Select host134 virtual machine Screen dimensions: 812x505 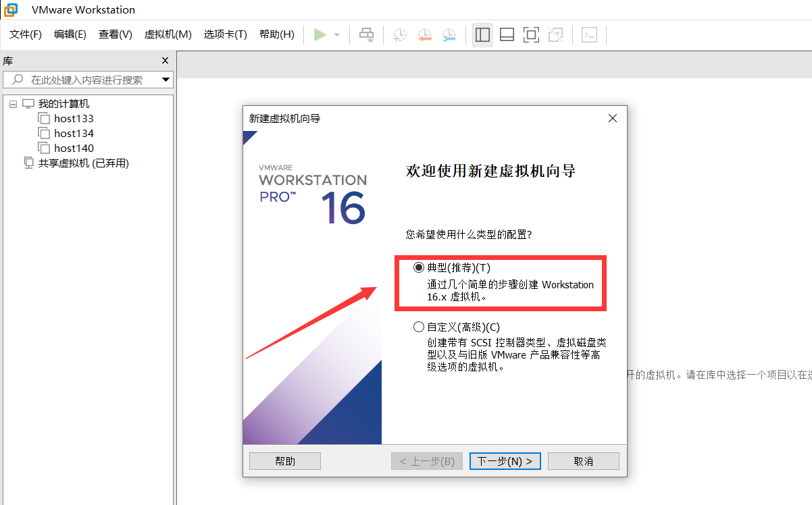coord(74,134)
